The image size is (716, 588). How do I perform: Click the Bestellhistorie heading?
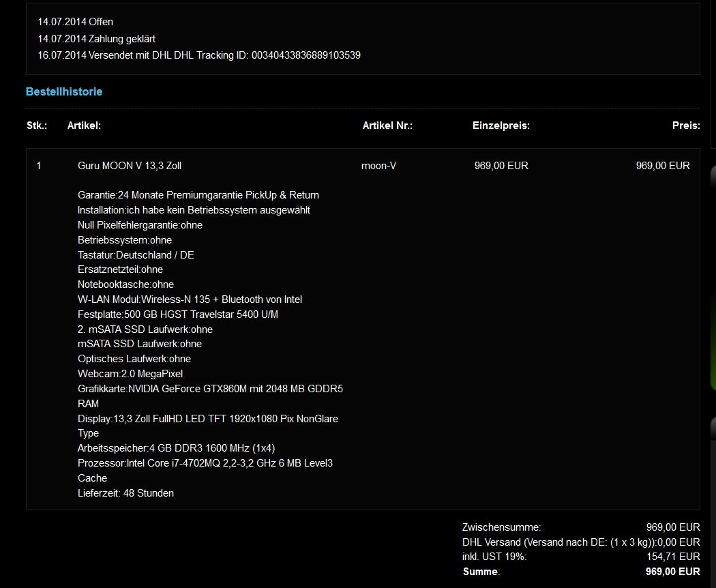64,91
